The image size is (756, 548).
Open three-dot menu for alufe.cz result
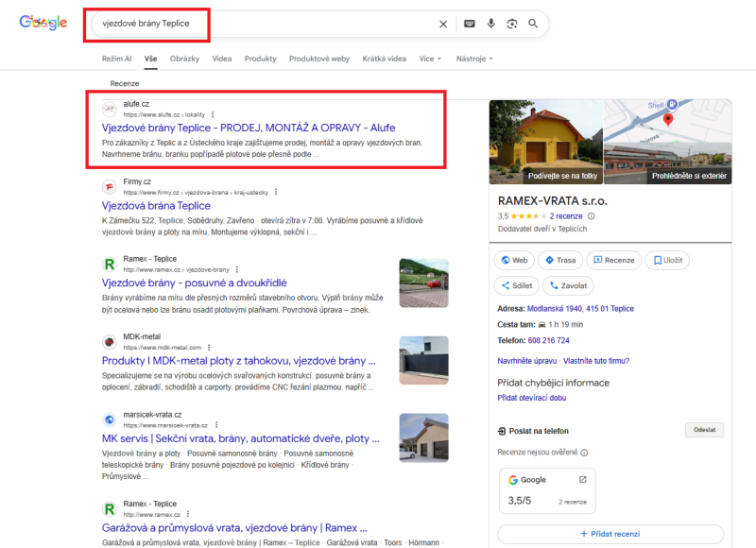[213, 113]
